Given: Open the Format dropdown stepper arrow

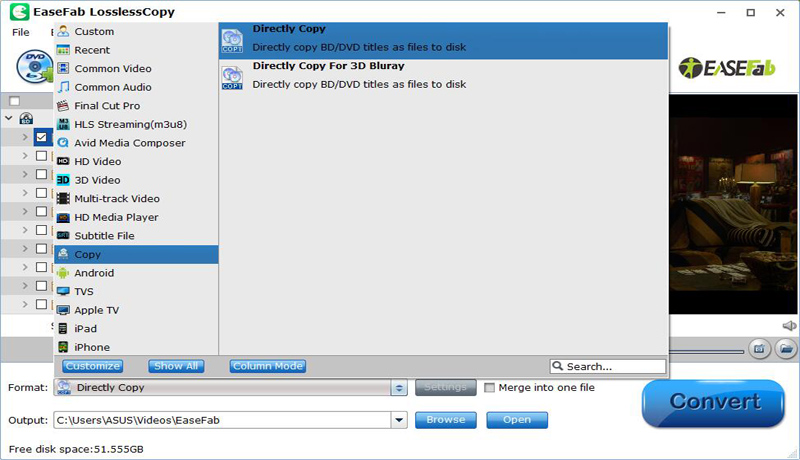Looking at the screenshot, I should (x=399, y=388).
